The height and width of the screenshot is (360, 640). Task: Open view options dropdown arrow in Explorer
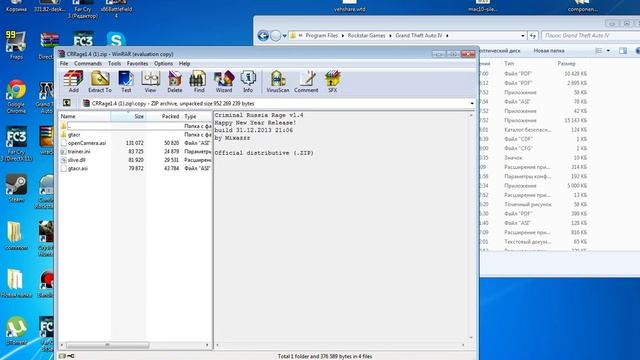point(608,51)
